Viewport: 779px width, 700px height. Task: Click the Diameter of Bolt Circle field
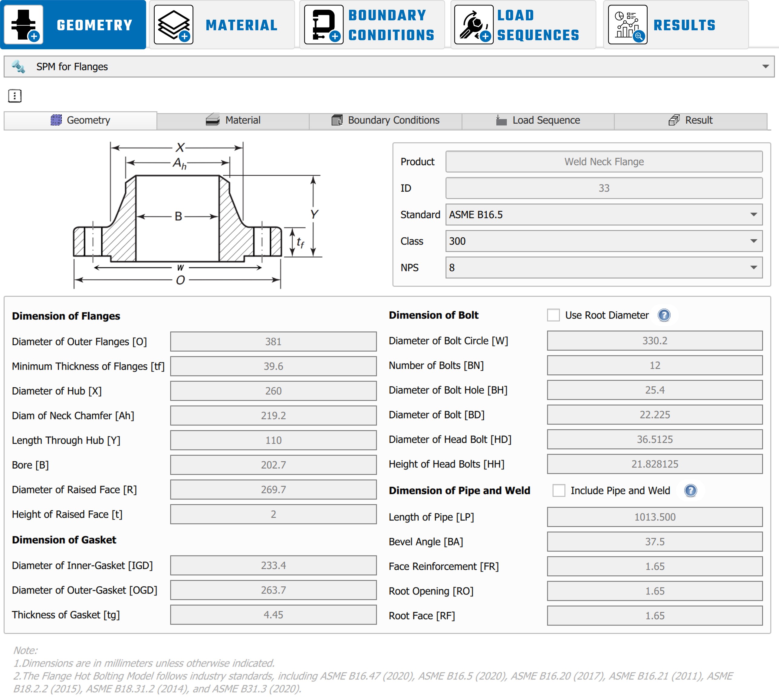tap(654, 341)
